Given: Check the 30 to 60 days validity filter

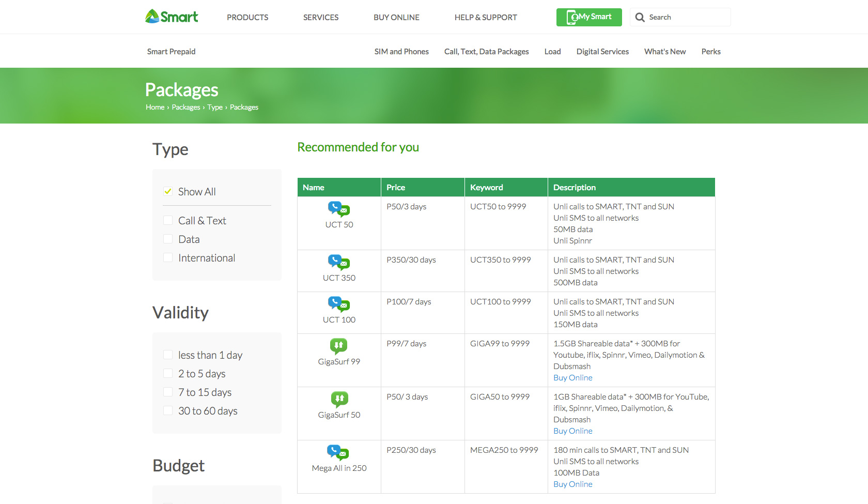Looking at the screenshot, I should 167,410.
